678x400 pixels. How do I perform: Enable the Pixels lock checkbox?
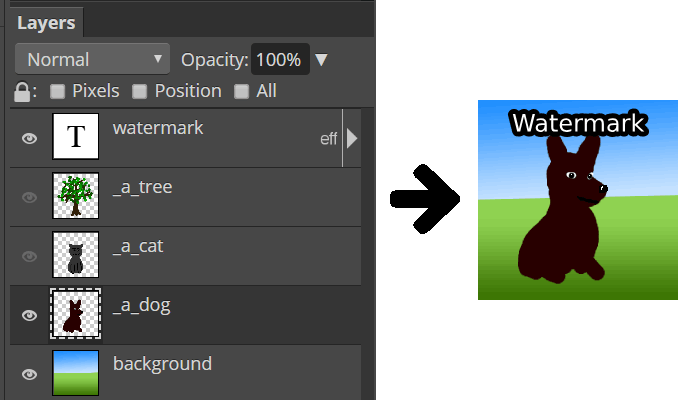pos(58,91)
